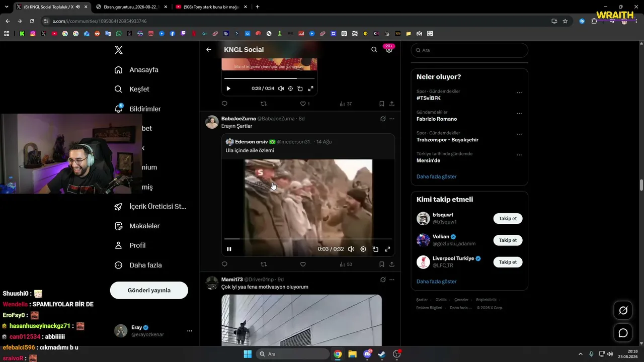Bookmark this page with the star icon
The height and width of the screenshot is (362, 644).
[565, 21]
